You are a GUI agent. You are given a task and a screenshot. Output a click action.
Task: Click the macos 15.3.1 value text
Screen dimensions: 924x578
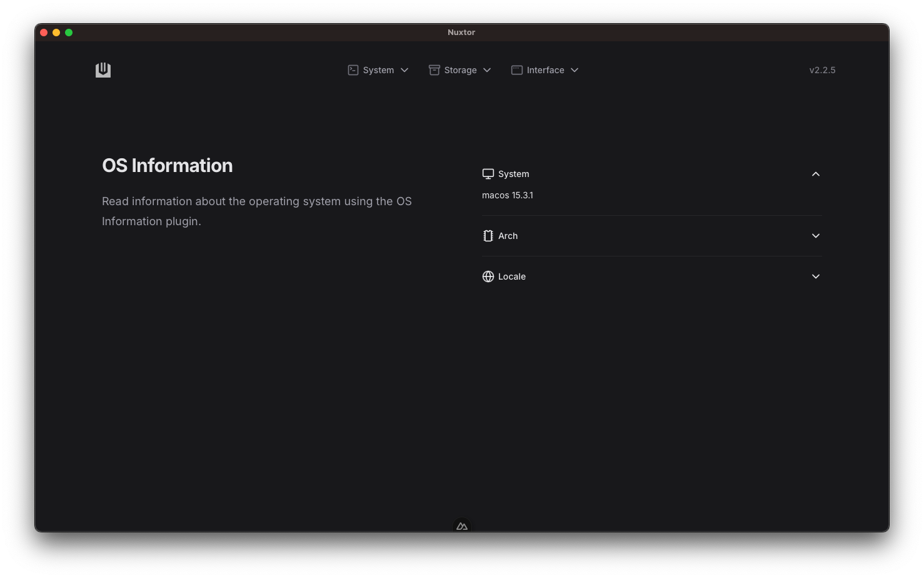pos(508,195)
